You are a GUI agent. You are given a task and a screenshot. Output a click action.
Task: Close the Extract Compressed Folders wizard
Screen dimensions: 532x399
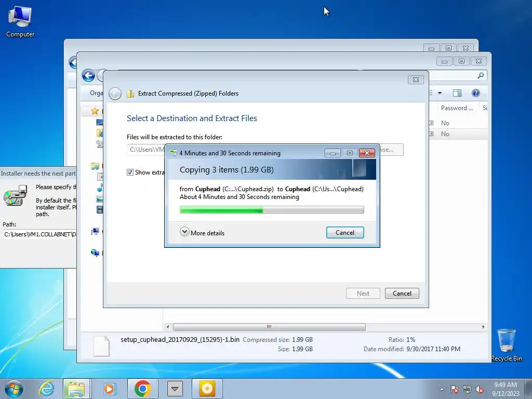pos(416,79)
